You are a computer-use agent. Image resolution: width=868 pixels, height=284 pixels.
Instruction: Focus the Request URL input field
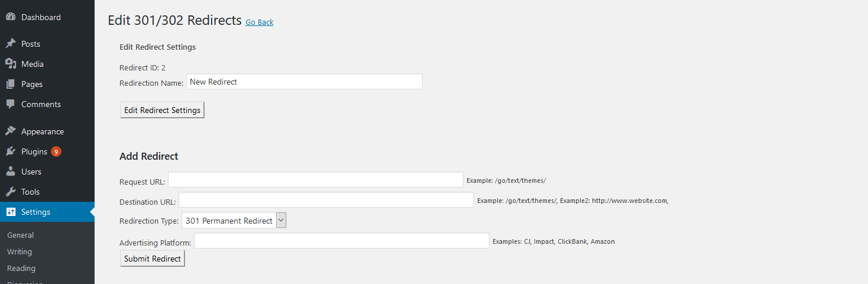click(x=316, y=180)
